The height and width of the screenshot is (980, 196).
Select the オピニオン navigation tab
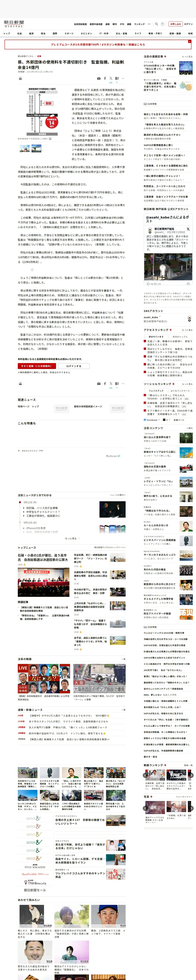[x=86, y=33]
